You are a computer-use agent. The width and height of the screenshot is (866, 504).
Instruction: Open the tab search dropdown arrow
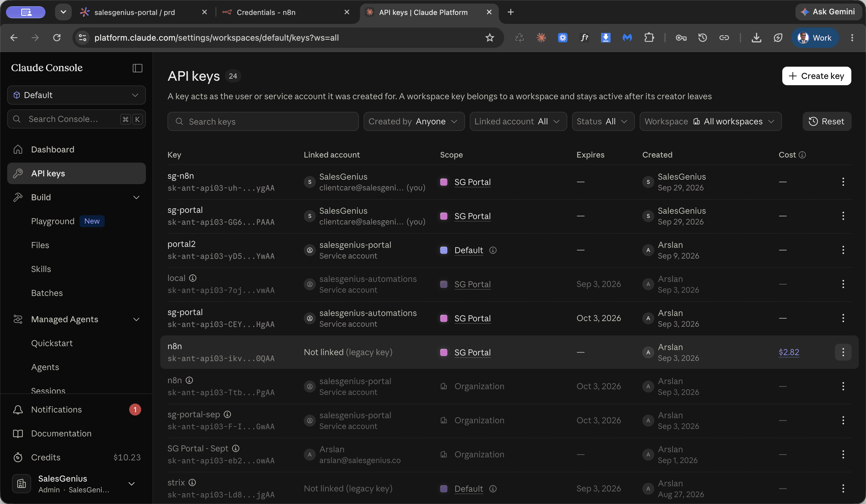click(x=63, y=12)
